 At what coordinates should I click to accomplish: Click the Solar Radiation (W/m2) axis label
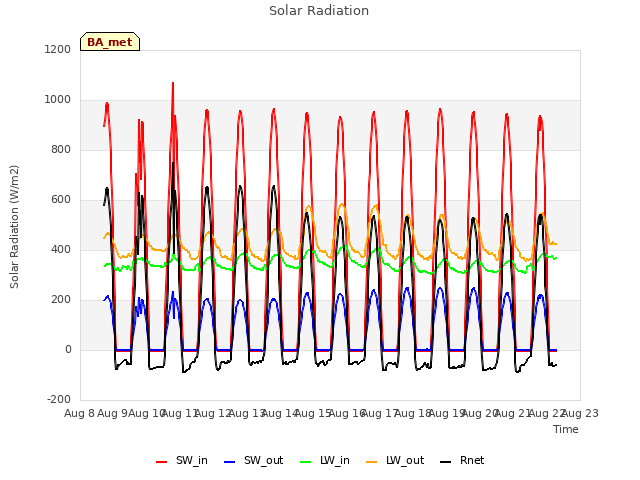click(x=14, y=227)
